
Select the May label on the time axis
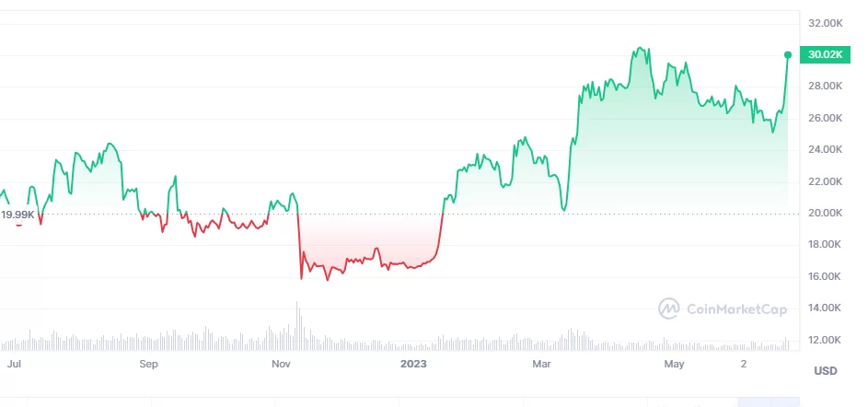click(675, 364)
